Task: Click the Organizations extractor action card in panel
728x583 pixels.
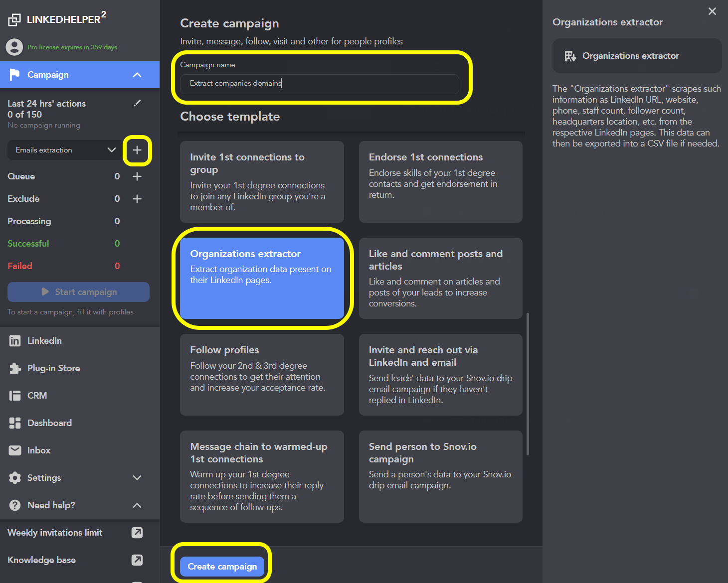Action: 637,56
